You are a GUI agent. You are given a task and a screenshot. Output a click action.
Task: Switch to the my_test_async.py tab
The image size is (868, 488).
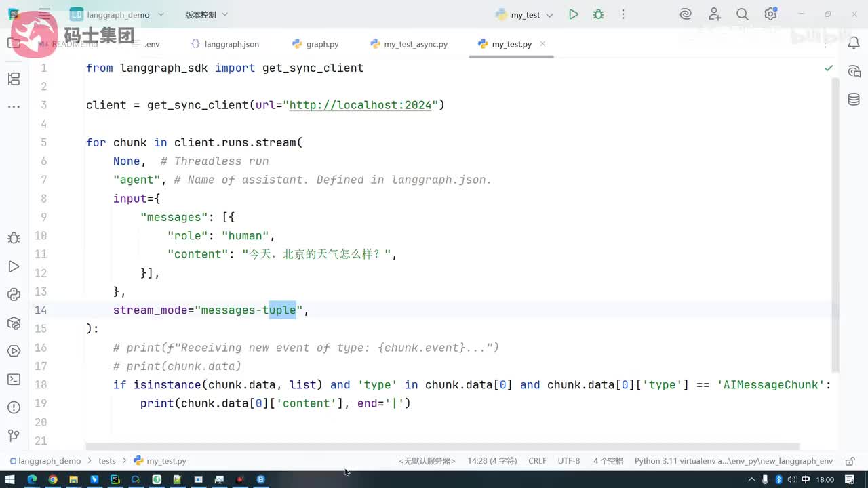[409, 44]
